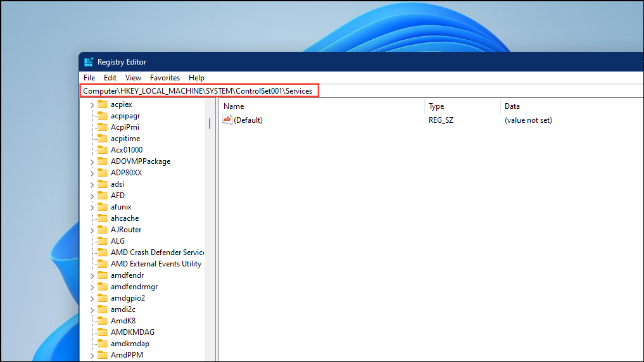This screenshot has height=362, width=644.
Task: Open the Edit menu
Action: coord(110,78)
